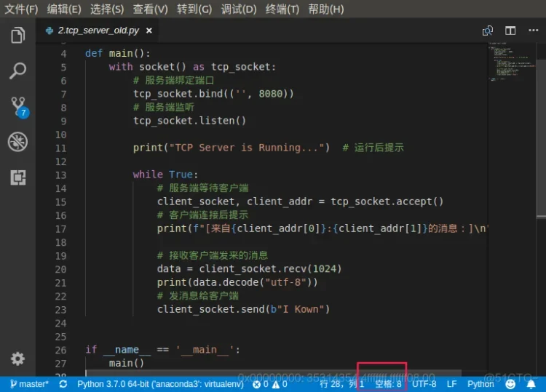546x392 pixels.
Task: Change language mode via Python status item
Action: coord(480,384)
